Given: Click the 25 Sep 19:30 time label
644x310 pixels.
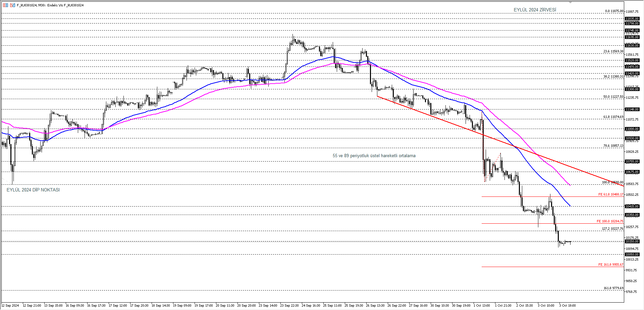Looking at the screenshot, I should click(354, 306).
